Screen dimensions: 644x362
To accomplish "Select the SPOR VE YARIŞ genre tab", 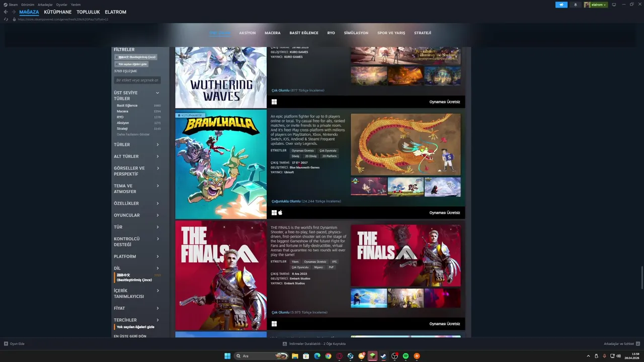I will 391,33.
